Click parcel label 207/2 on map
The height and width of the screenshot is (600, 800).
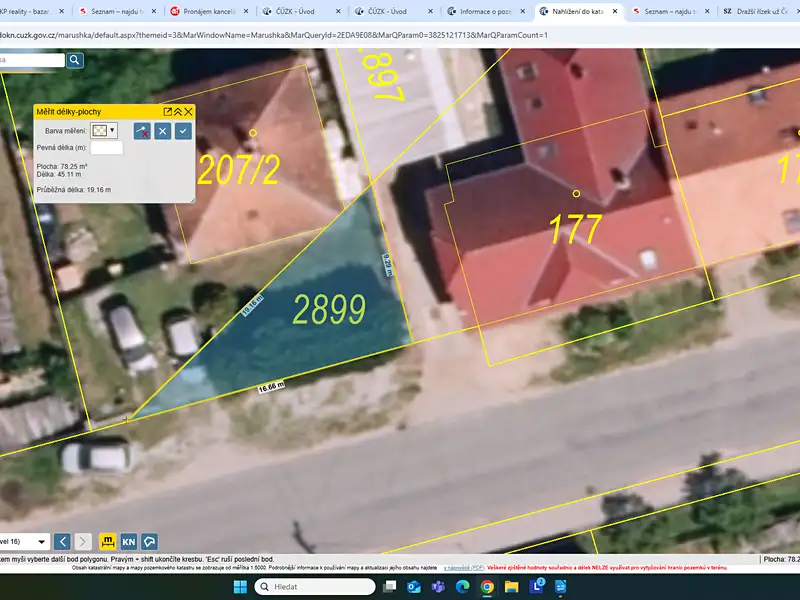238,170
